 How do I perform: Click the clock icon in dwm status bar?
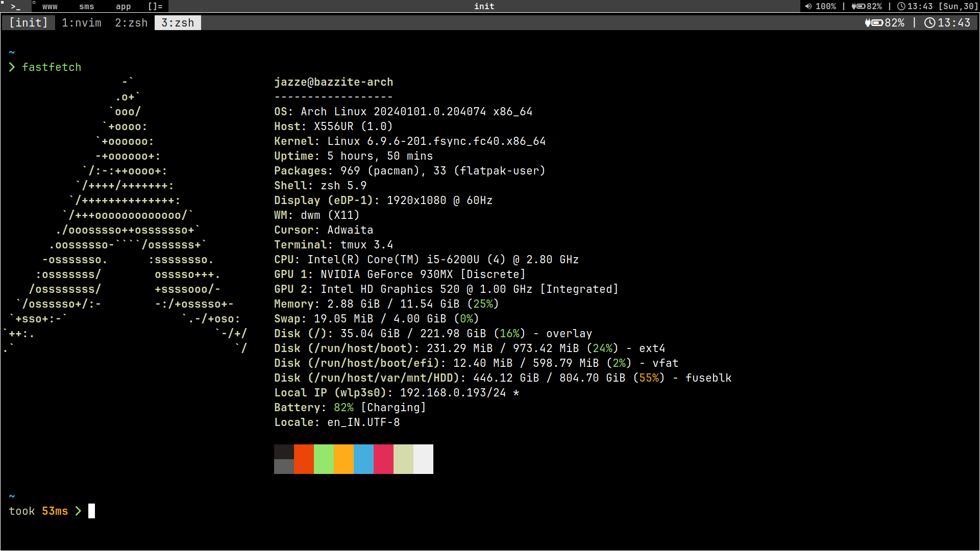pos(901,7)
